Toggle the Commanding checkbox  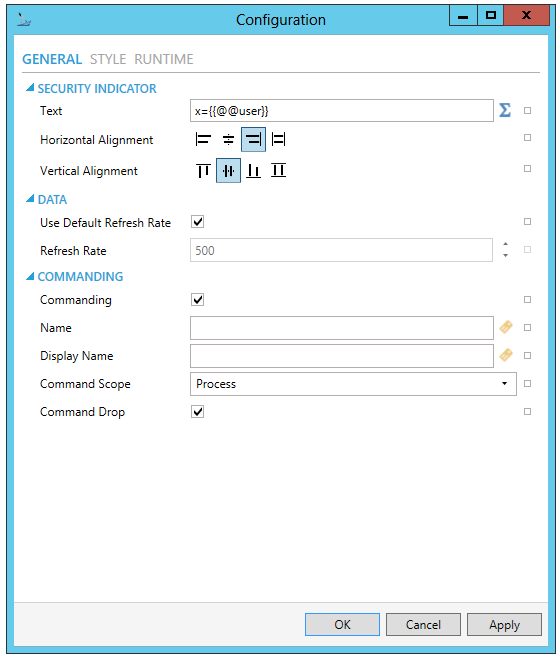(197, 300)
